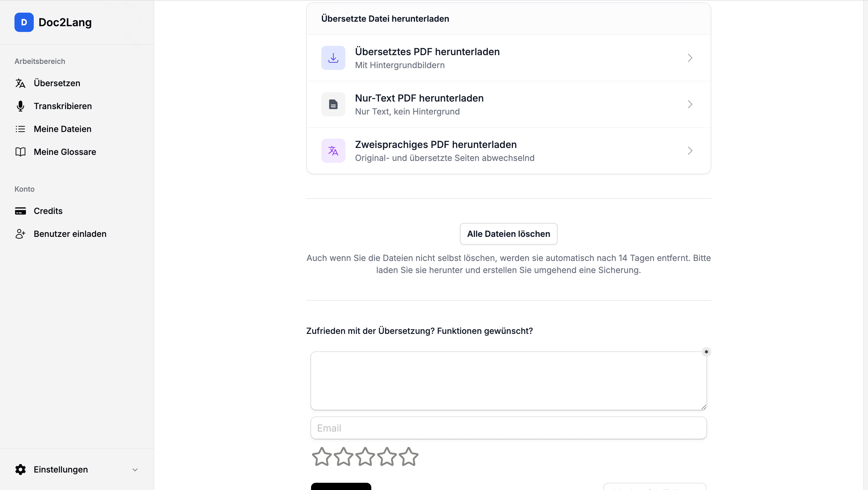
Task: Click Alle Dateien löschen button
Action: tap(508, 234)
